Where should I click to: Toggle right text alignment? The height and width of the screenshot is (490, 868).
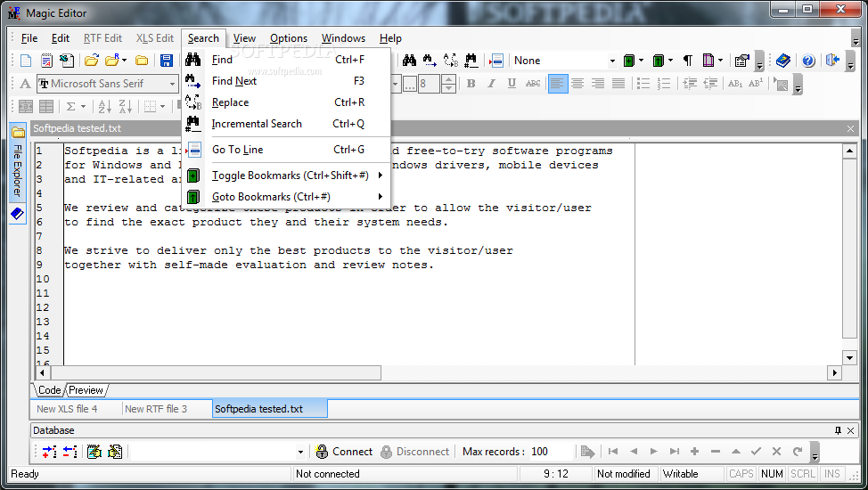pyautogui.click(x=598, y=84)
